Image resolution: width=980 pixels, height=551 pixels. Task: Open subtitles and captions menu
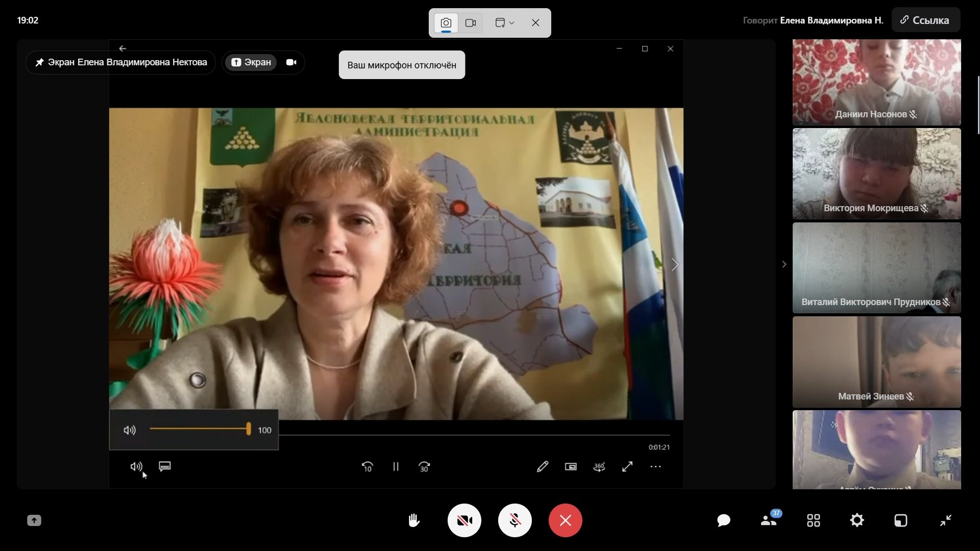[x=165, y=466]
